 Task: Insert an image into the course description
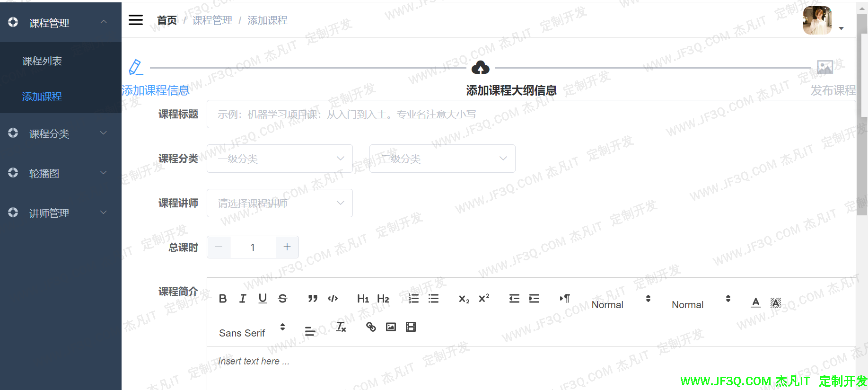[x=391, y=327]
